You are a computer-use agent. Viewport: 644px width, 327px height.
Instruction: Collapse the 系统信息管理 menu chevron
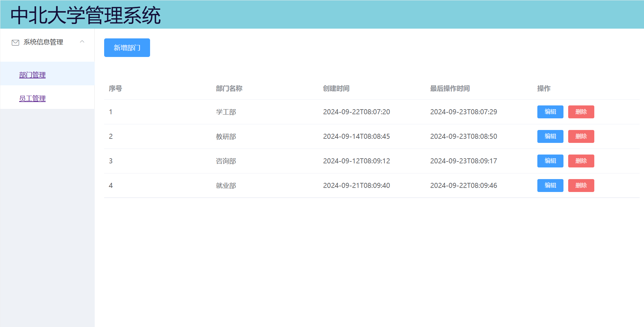82,42
